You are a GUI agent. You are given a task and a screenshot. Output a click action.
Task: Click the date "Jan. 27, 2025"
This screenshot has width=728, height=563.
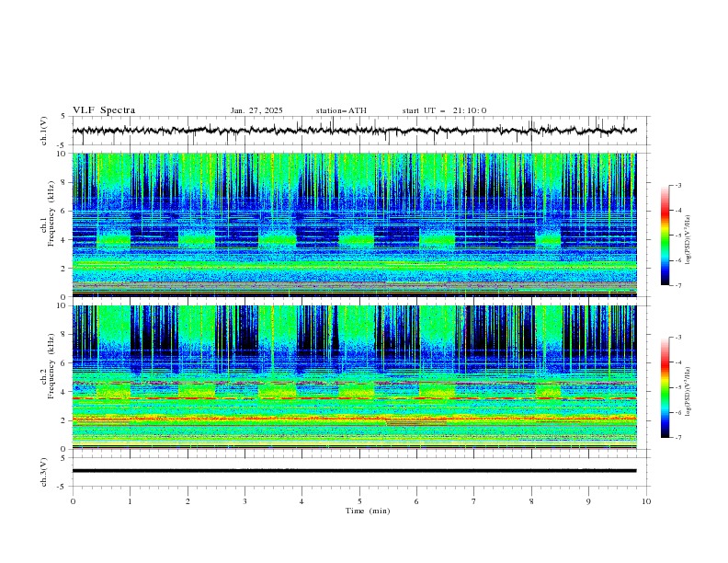pos(256,110)
